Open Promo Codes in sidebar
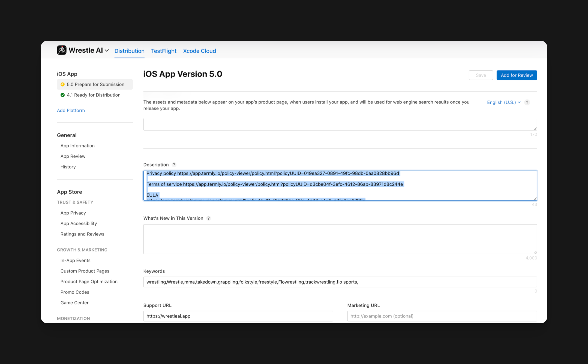 click(x=75, y=292)
